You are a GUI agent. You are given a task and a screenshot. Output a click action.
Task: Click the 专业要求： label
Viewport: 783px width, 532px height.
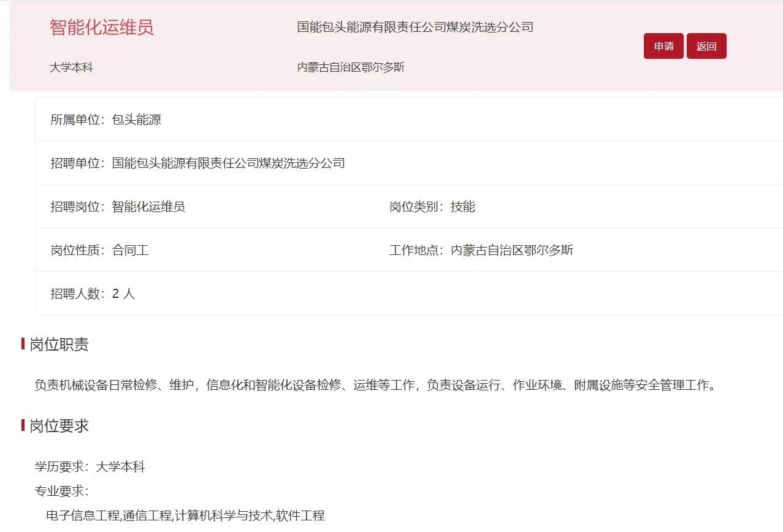tap(62, 491)
